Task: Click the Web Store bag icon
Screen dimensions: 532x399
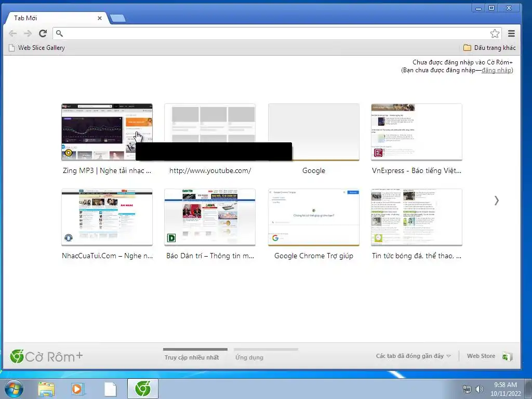Action: pos(507,356)
